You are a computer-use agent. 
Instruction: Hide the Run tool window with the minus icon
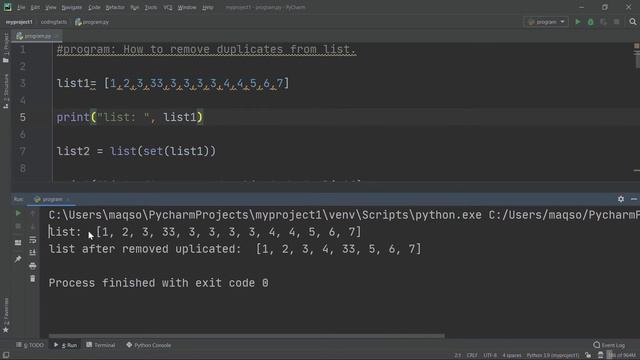[x=633, y=199]
